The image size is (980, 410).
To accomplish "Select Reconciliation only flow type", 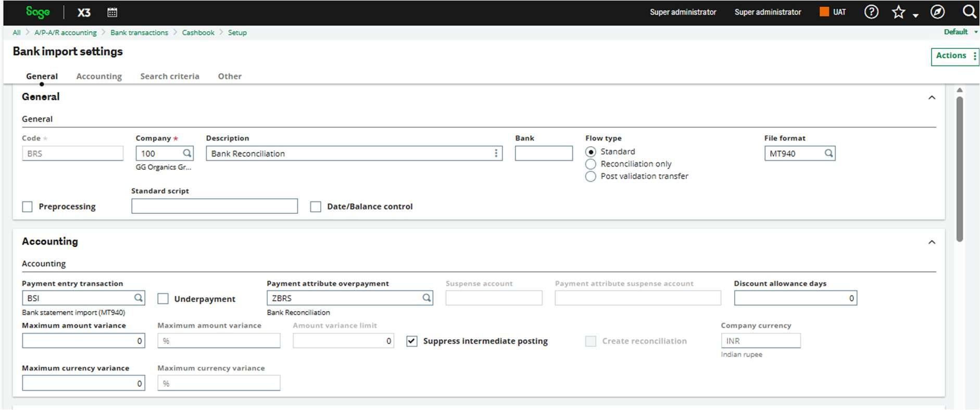I will point(590,164).
